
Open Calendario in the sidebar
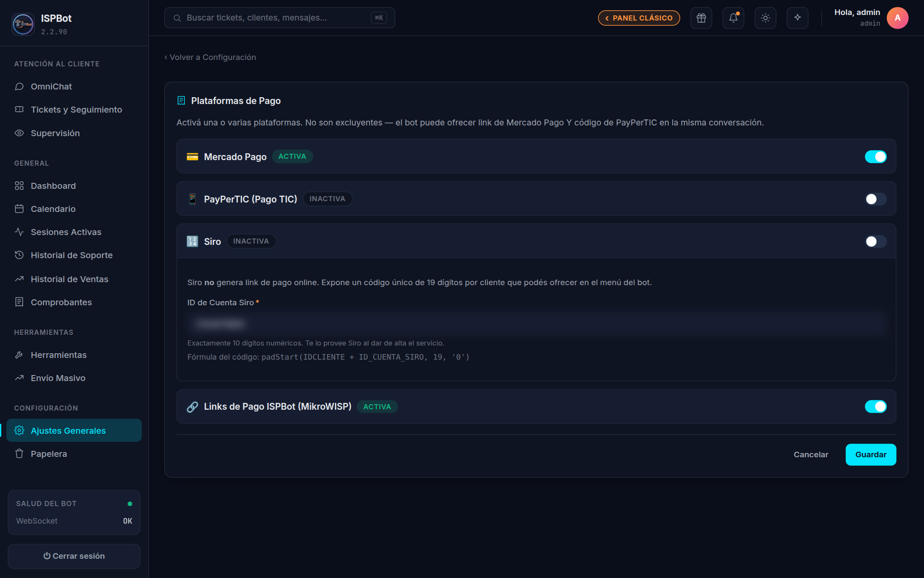click(74, 209)
